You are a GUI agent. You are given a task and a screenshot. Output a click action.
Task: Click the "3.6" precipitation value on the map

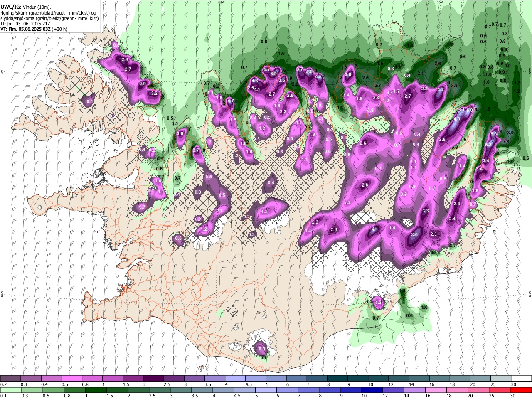(x=414, y=234)
